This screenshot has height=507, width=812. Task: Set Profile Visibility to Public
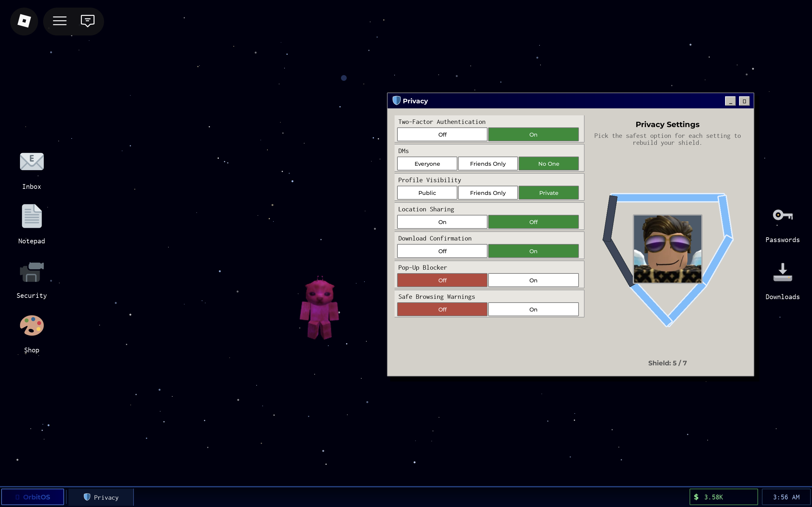click(427, 193)
